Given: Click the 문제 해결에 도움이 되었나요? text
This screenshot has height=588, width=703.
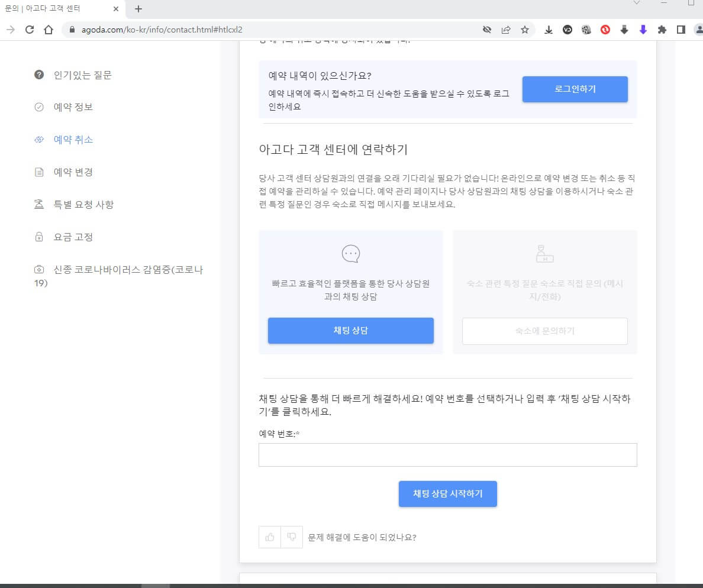Looking at the screenshot, I should 362,537.
